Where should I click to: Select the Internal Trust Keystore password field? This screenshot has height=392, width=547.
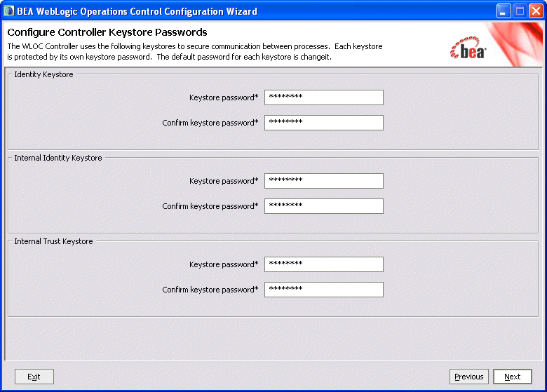click(324, 264)
